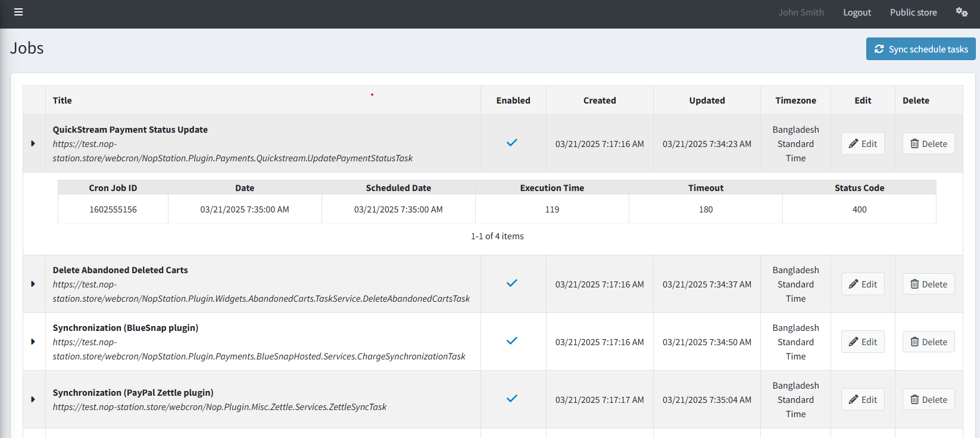Screen dimensions: 980x438
Task: Edit the Delete Abandoned Deleted Carts job
Action: point(863,284)
